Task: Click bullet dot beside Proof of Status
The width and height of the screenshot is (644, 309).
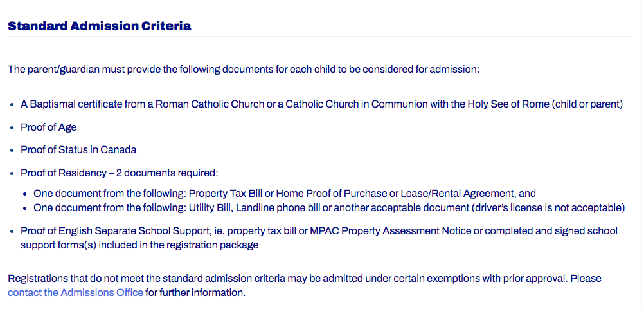Action: 12,151
